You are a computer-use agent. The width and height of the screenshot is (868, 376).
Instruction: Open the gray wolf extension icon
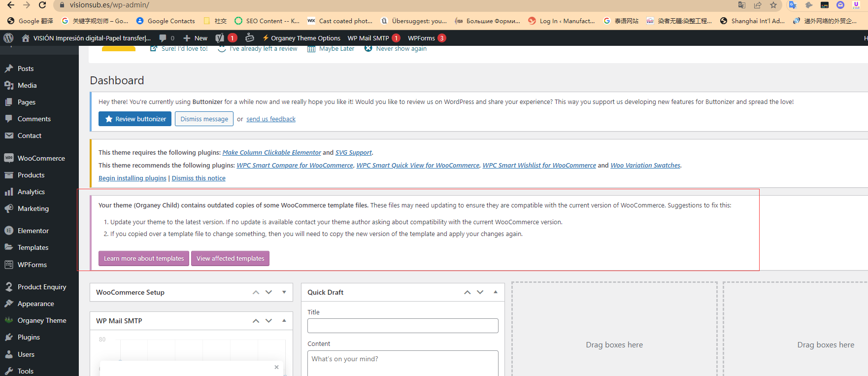click(x=808, y=5)
